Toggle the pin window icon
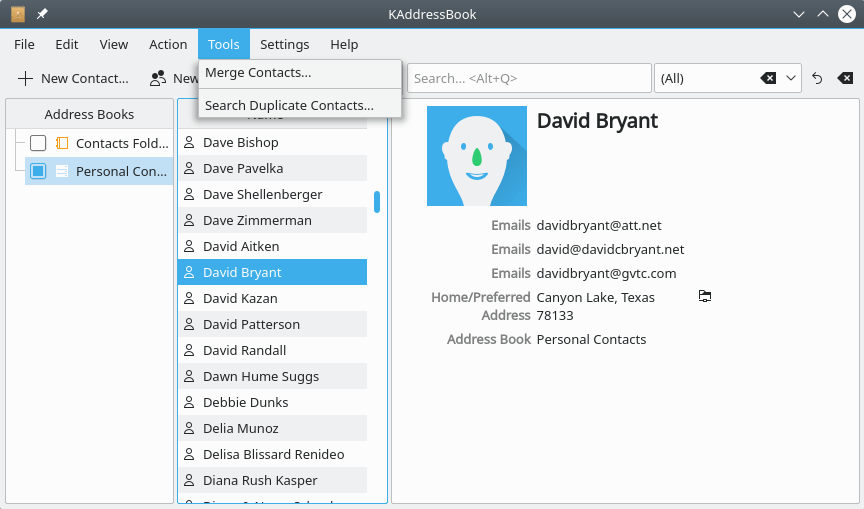864x509 pixels. [x=42, y=14]
